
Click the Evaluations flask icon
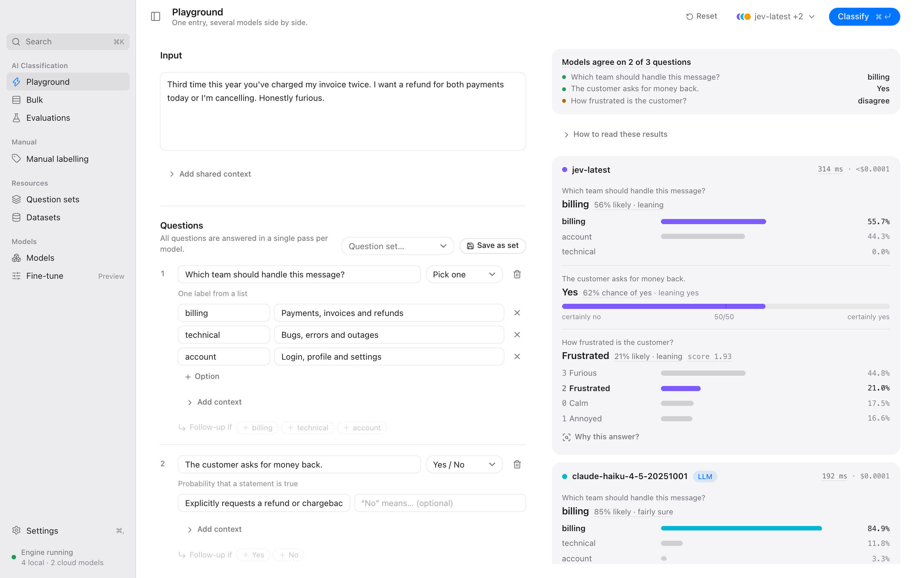[16, 118]
